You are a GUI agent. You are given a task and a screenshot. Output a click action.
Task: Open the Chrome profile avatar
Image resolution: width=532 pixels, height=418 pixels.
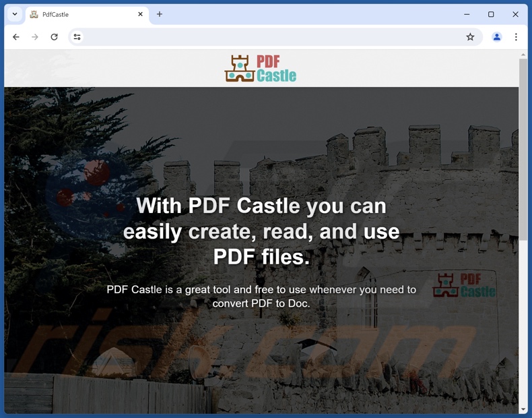click(497, 37)
